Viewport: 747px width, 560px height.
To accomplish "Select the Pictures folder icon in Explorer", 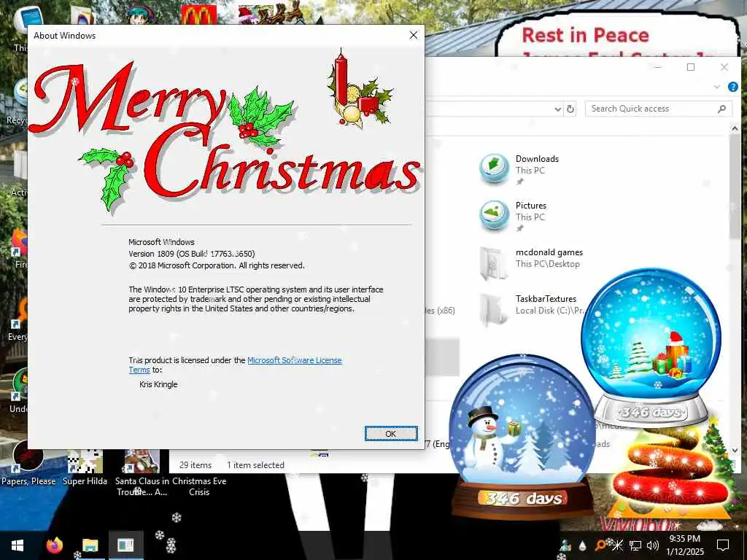I will point(494,215).
